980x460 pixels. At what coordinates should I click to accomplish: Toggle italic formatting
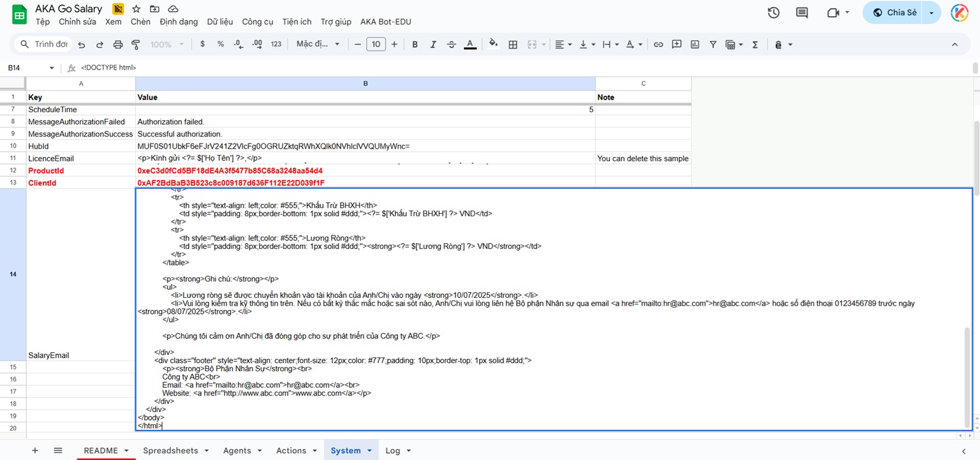433,45
